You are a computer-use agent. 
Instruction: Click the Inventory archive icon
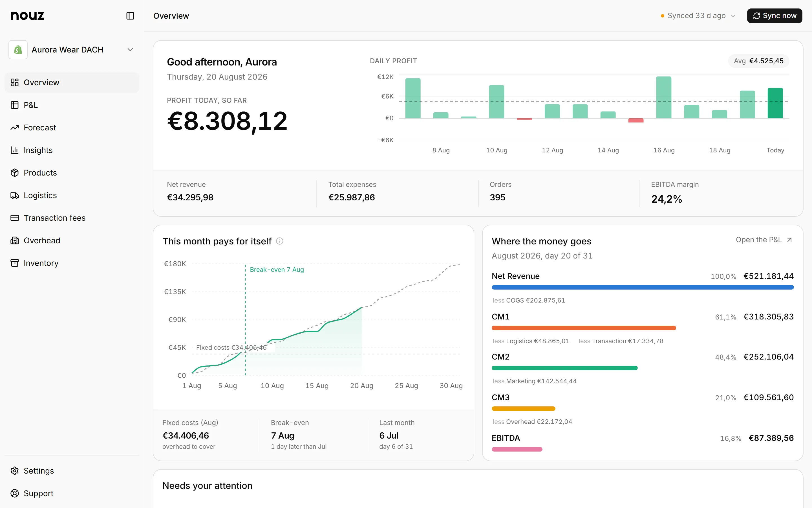[x=14, y=263]
